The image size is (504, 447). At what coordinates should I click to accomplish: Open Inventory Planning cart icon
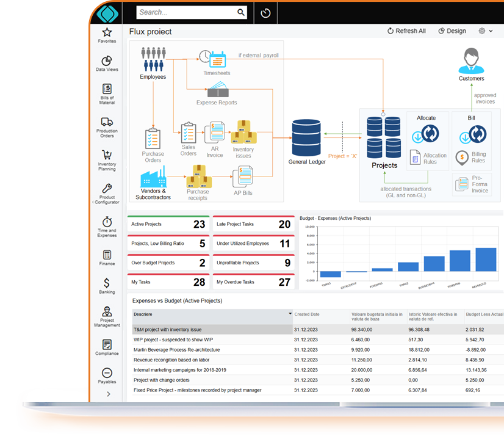tap(107, 155)
